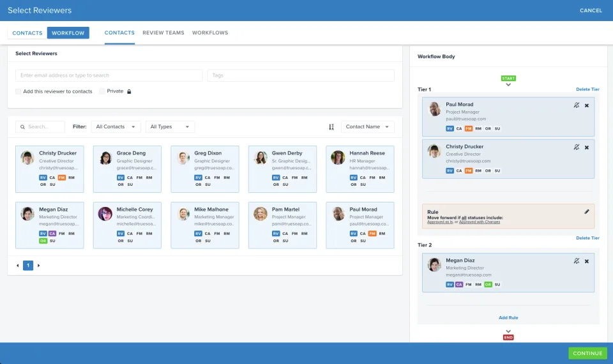Screen dimensions: 613x364
Task: Remove Megan Diaz from Tier 2
Action: pos(586,261)
